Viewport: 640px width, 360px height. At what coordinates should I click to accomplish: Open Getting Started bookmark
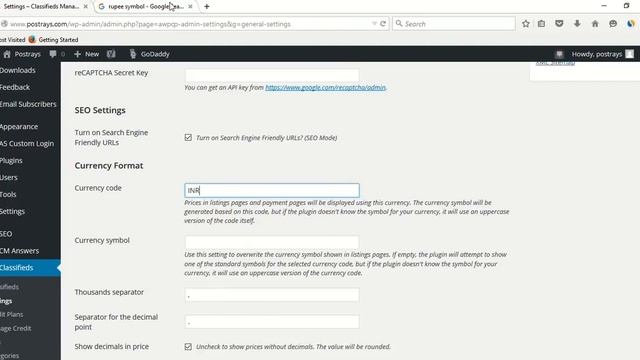pos(53,40)
